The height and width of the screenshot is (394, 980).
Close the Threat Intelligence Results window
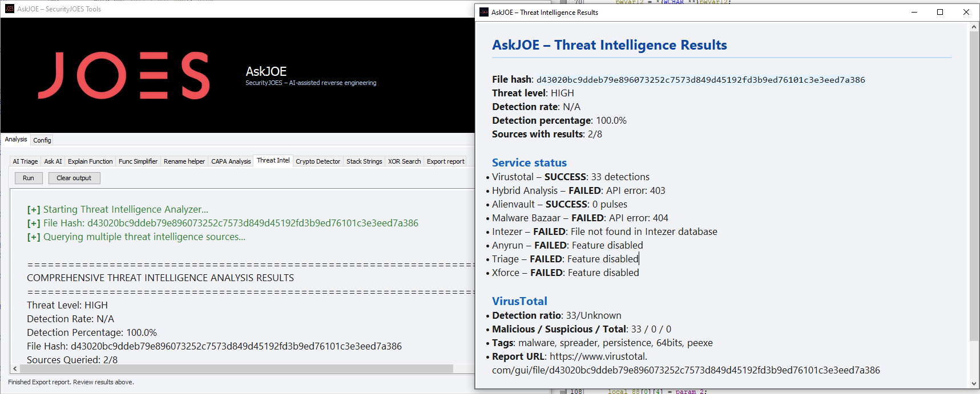(966, 12)
